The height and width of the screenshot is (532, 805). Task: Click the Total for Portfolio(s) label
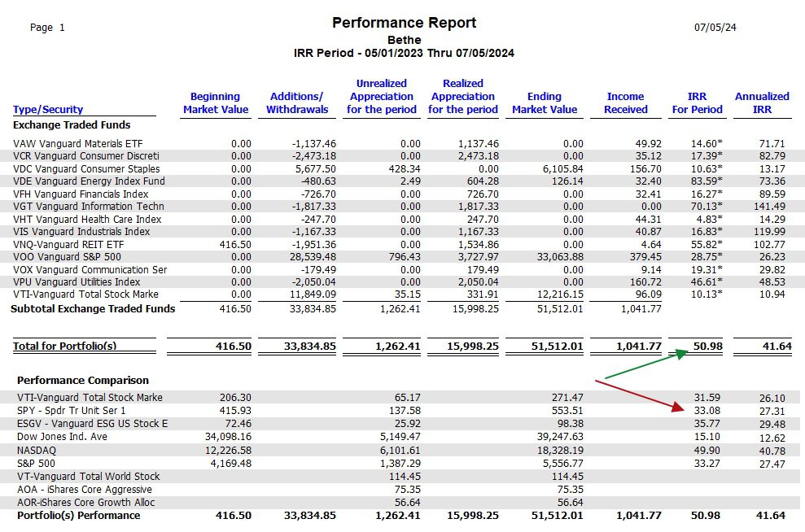tap(64, 346)
